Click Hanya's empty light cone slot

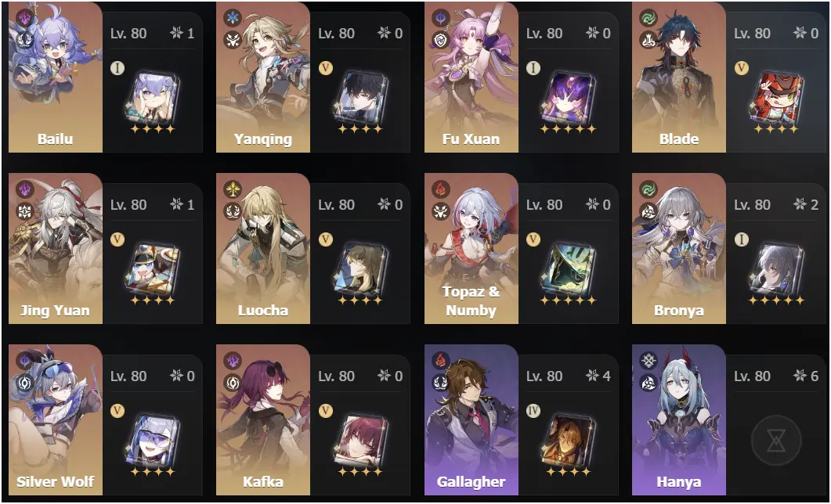click(776, 441)
